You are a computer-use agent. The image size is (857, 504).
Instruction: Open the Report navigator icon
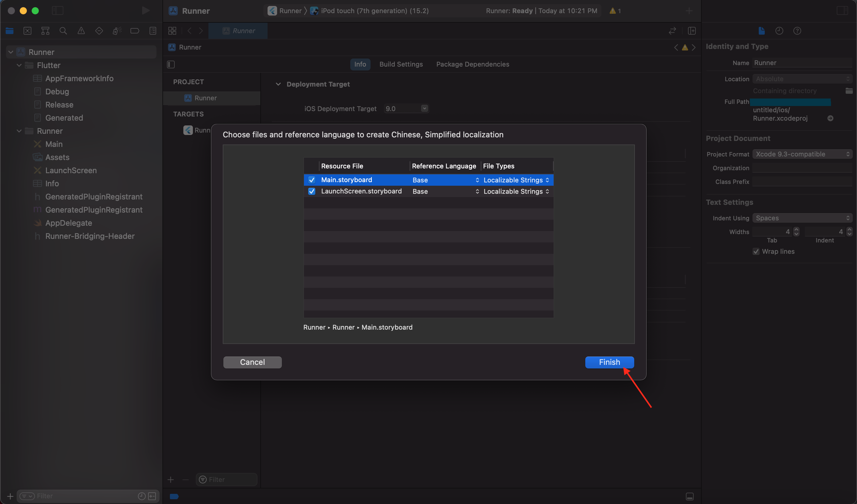coord(153,31)
